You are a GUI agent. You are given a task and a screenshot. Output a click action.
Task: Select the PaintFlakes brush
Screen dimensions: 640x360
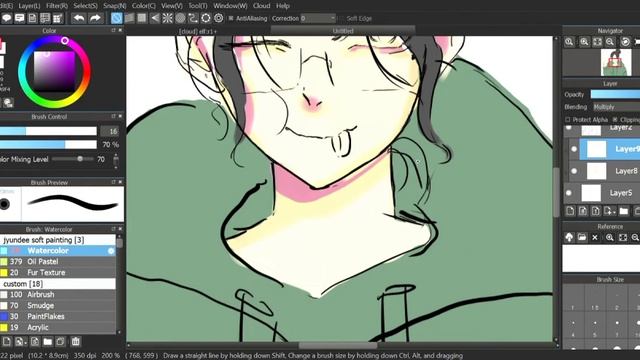[58, 317]
